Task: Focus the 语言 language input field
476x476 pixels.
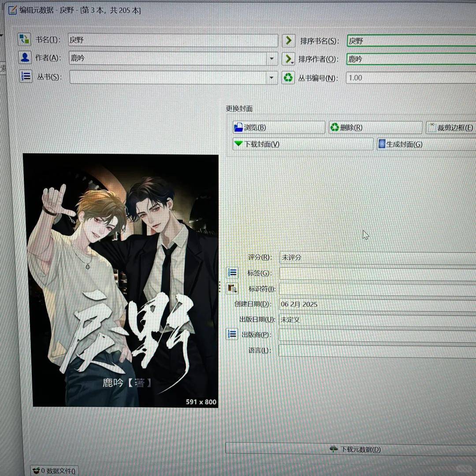Action: 377,351
